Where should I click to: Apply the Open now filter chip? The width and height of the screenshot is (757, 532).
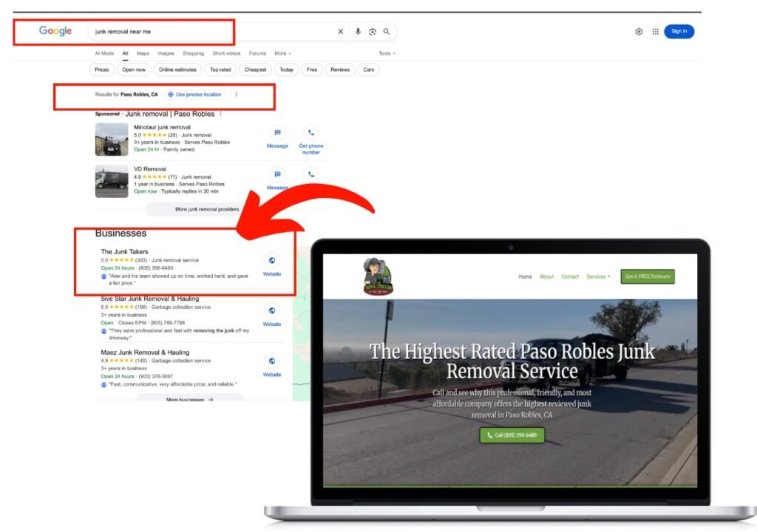[134, 70]
